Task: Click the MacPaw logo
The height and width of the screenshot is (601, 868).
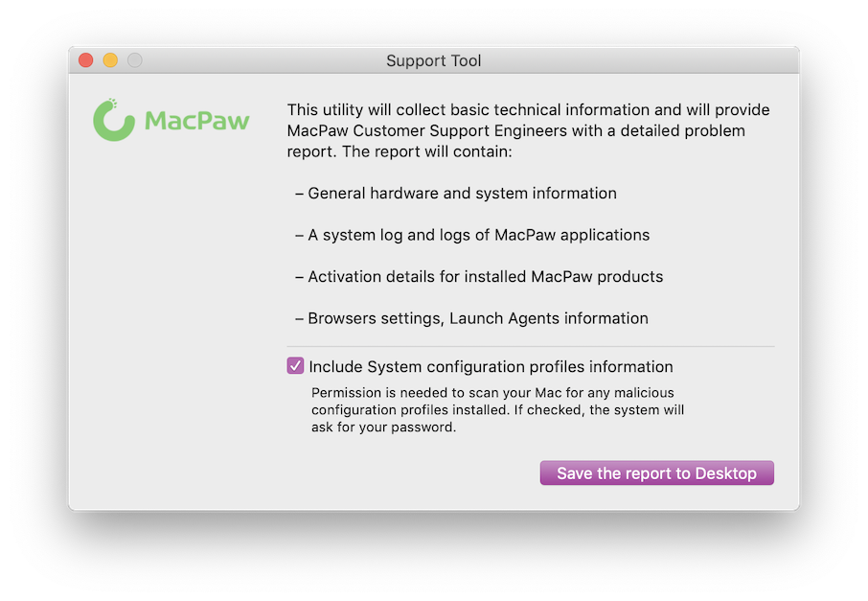Action: coord(171,120)
